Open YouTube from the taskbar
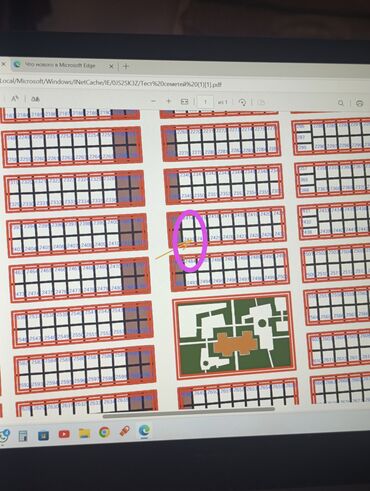 tap(64, 434)
